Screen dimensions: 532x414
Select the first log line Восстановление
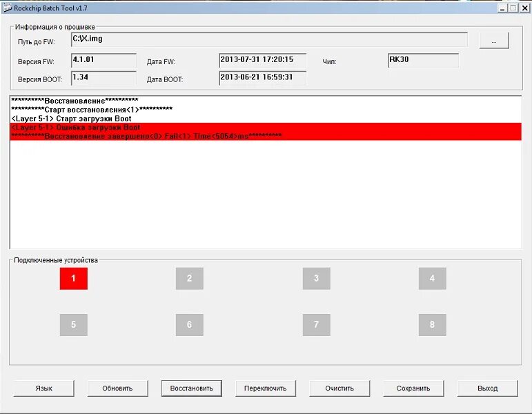(266, 101)
